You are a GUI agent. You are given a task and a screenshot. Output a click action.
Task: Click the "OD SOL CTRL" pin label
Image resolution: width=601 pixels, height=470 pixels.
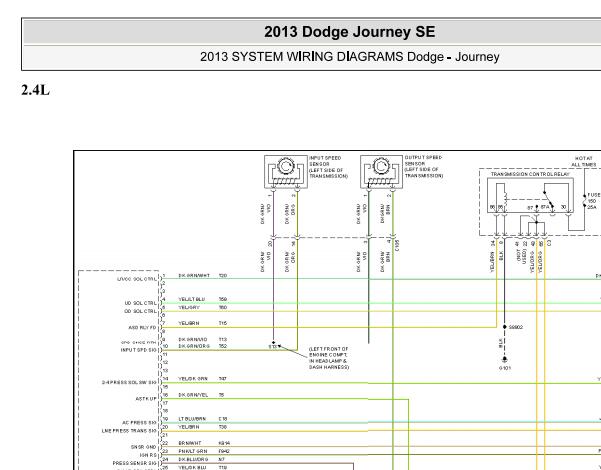click(x=141, y=311)
